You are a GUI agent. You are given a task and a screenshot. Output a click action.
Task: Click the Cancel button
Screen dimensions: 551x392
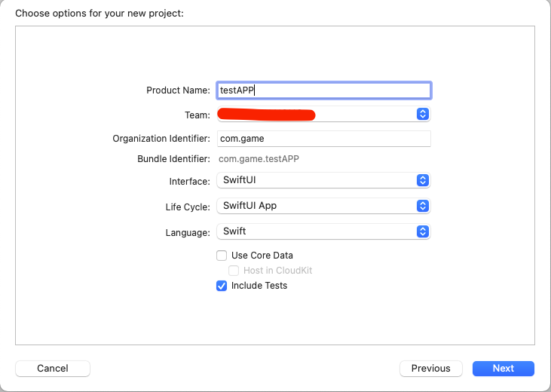click(53, 369)
